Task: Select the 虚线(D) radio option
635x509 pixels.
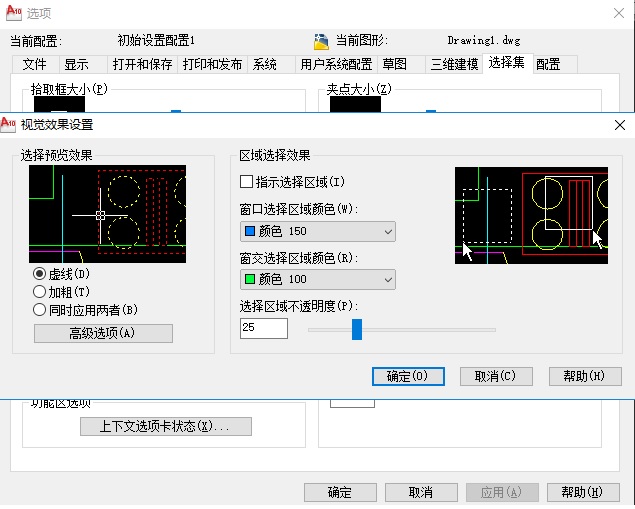Action: (39, 274)
